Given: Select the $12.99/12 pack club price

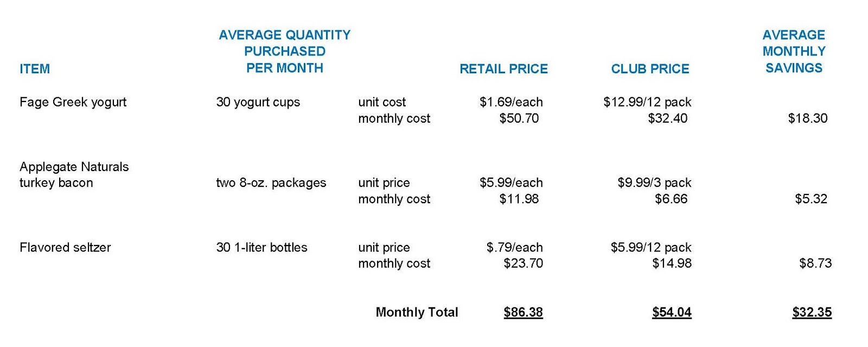Looking at the screenshot, I should [647, 102].
